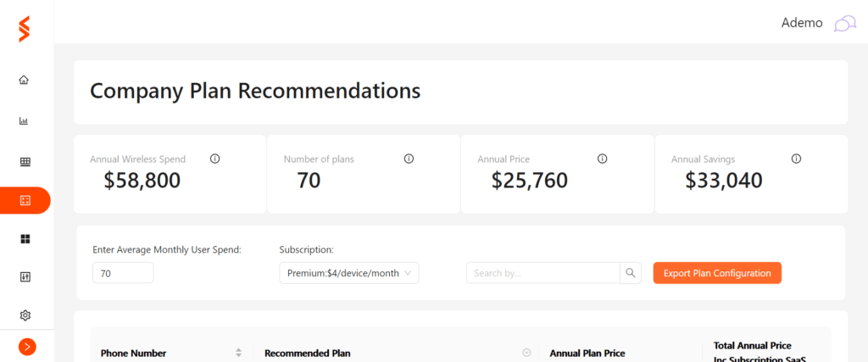Screen dimensions: 868x362
Task: Click the search magnifier button
Action: [630, 273]
